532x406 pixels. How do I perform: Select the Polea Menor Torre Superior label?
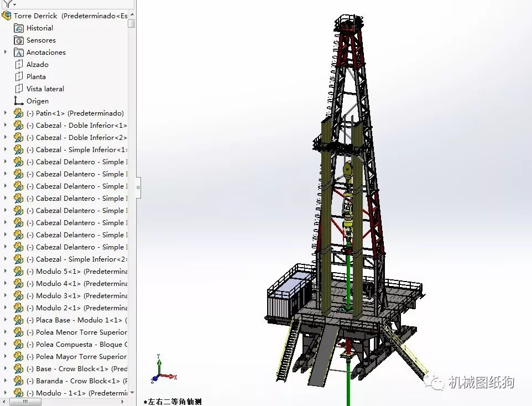point(77,332)
